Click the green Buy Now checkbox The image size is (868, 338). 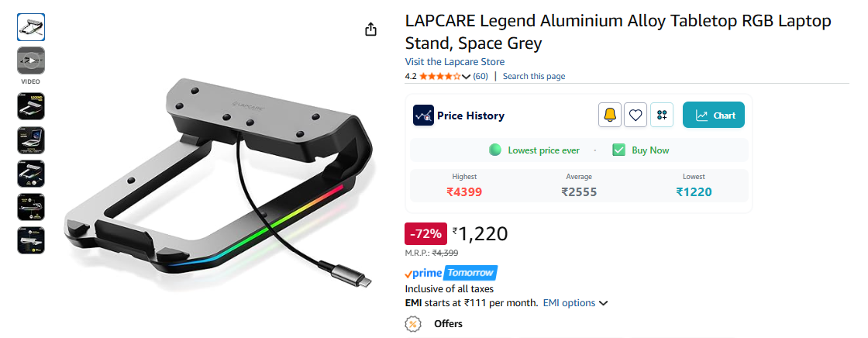pyautogui.click(x=618, y=150)
